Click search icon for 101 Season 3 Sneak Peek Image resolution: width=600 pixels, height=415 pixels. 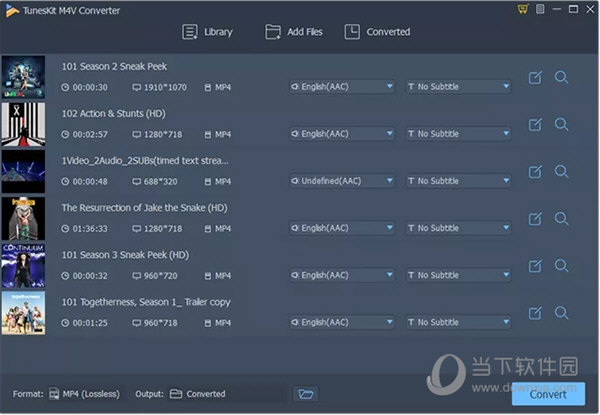point(561,266)
